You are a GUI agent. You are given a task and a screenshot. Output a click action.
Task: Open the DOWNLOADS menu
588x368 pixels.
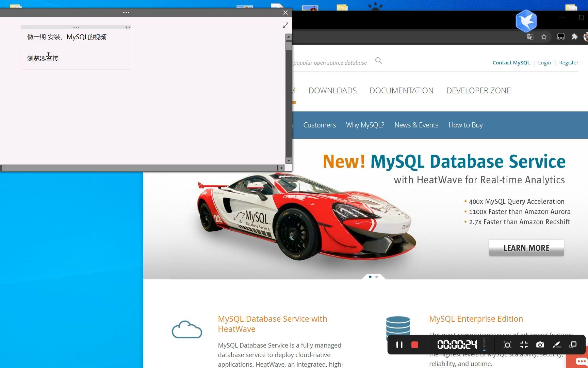pos(332,91)
